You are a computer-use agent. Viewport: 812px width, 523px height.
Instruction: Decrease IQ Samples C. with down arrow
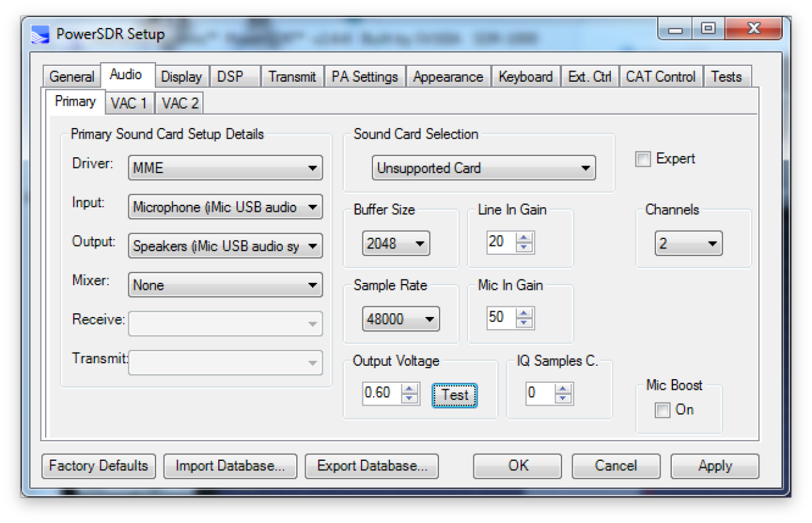click(x=563, y=398)
